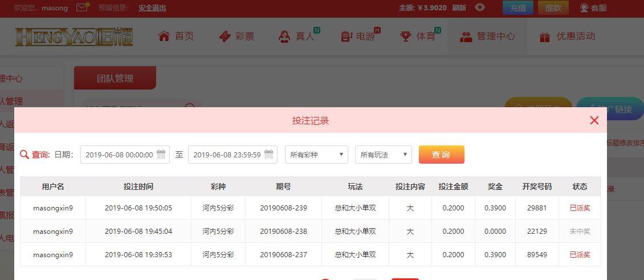Click the 充值 recharge button
Image resolution: width=644 pixels, height=280 pixels.
517,8
